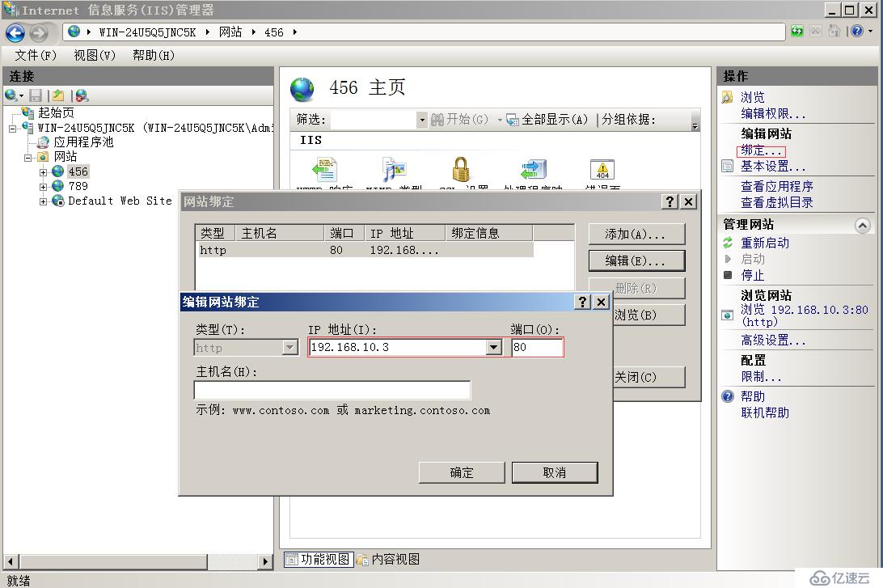
Task: Open the MIME types feature icon
Action: coord(394,170)
